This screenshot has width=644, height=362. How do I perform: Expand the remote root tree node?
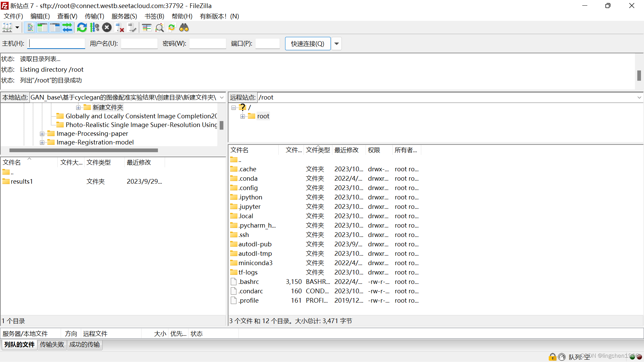tap(243, 116)
